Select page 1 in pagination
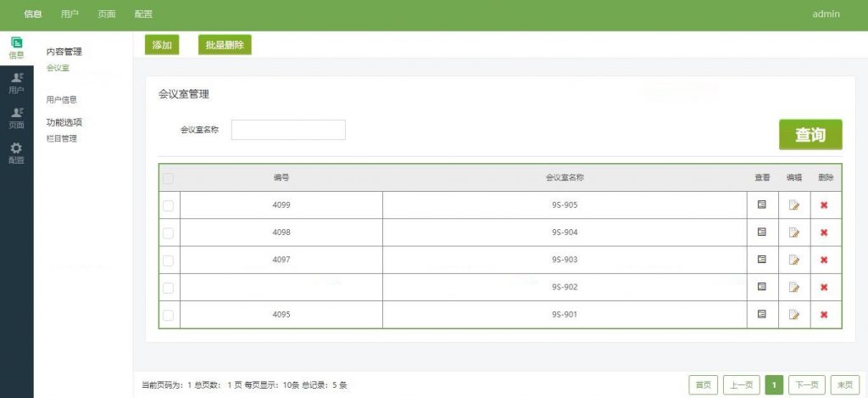The height and width of the screenshot is (398, 868). point(774,385)
